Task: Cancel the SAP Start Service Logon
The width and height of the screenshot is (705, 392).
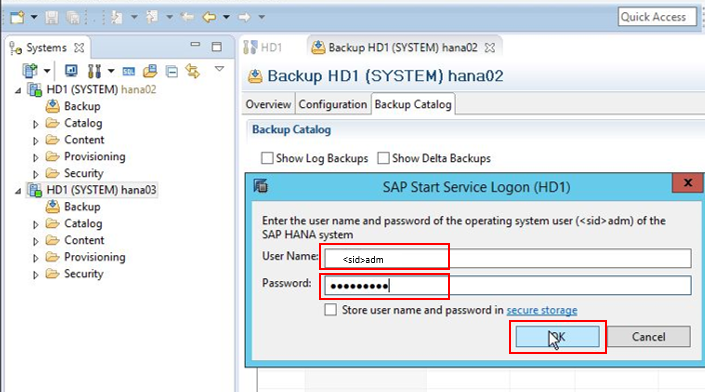Action: (648, 337)
